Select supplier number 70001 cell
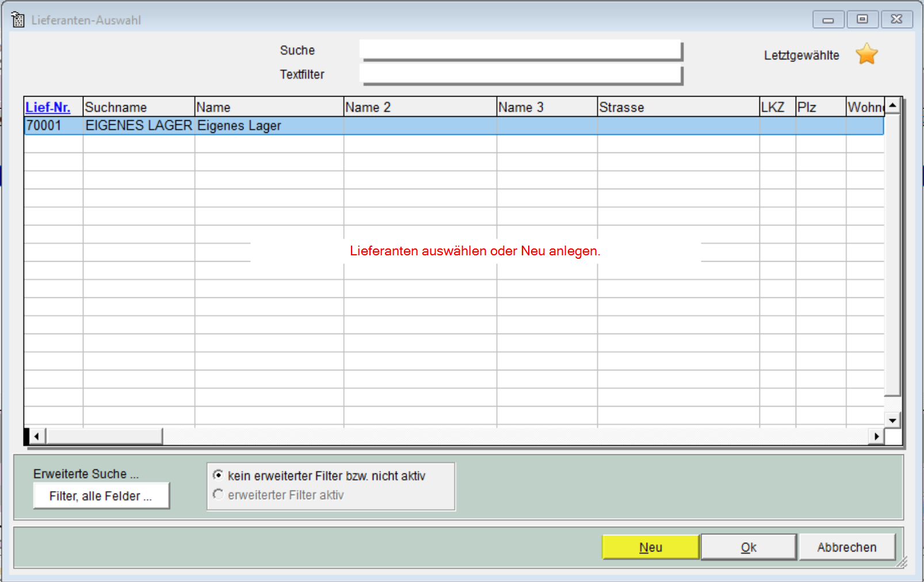 pyautogui.click(x=54, y=125)
